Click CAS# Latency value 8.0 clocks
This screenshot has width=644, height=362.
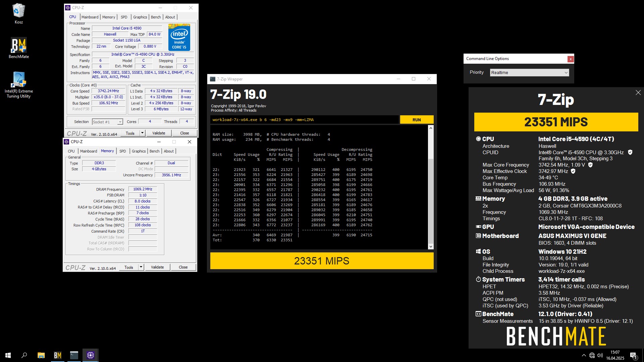point(143,201)
